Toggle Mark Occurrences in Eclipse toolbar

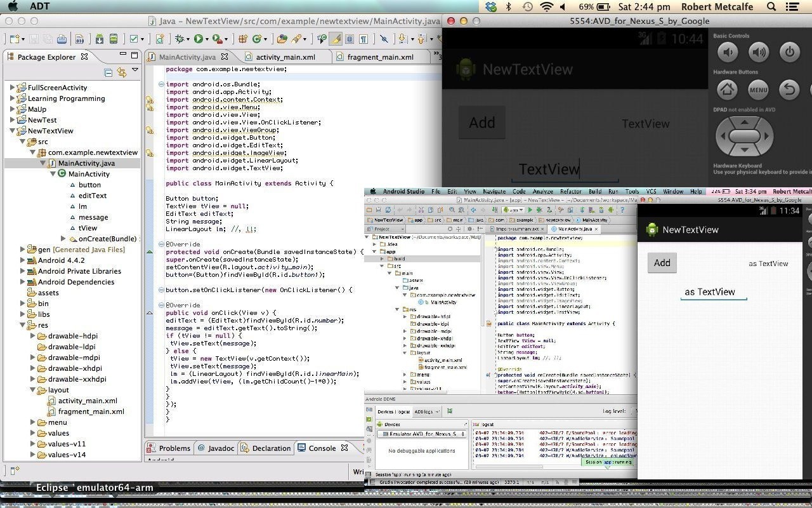[x=335, y=39]
